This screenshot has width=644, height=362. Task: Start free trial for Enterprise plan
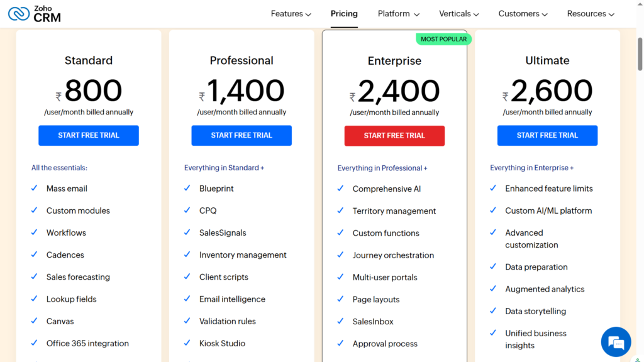click(x=394, y=136)
